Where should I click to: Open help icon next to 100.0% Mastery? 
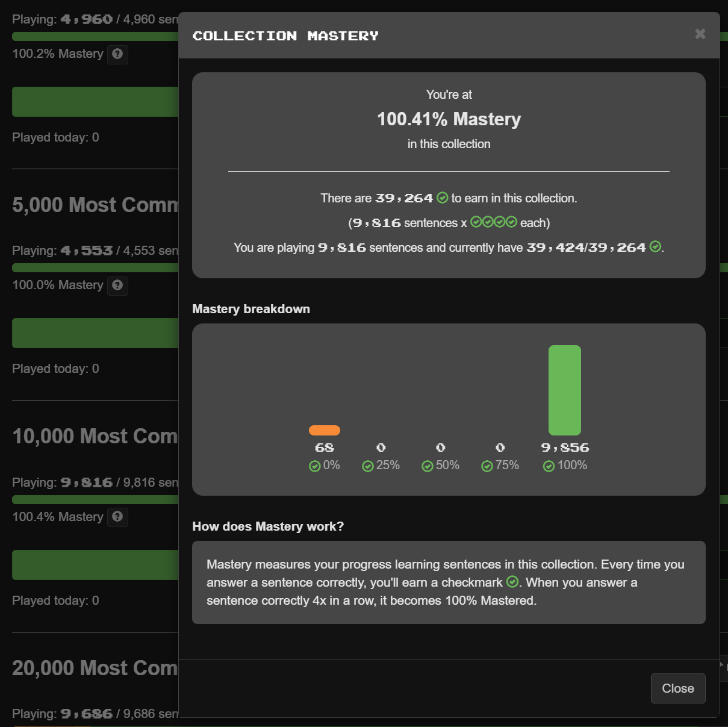pos(117,285)
